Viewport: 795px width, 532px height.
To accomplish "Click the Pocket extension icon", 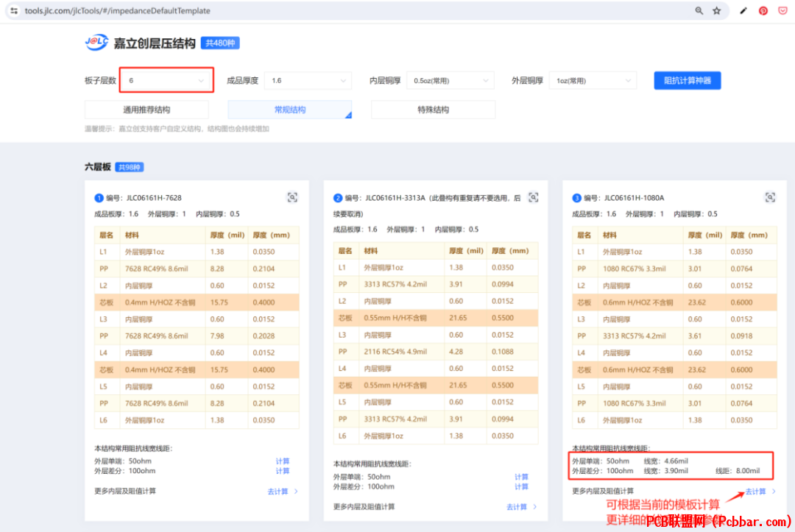I will coord(782,10).
